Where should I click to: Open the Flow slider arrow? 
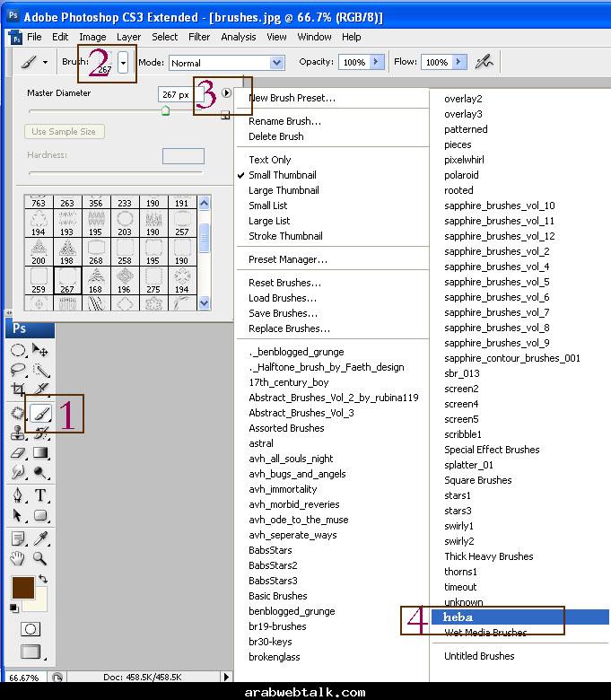(458, 62)
